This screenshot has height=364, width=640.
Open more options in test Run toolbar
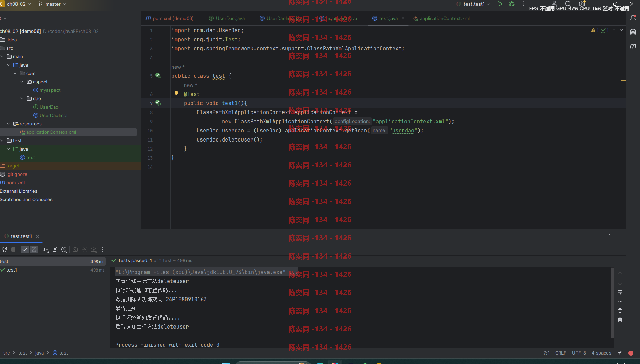pyautogui.click(x=103, y=249)
